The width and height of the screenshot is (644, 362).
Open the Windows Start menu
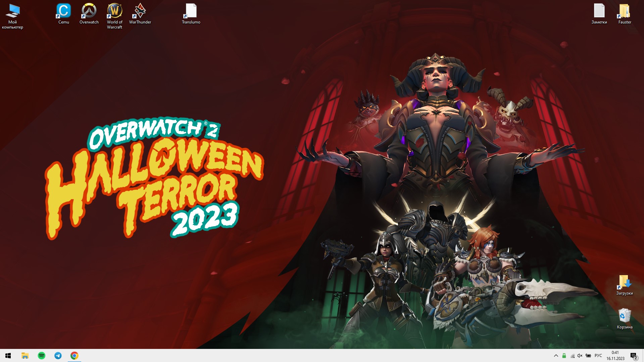point(8,356)
